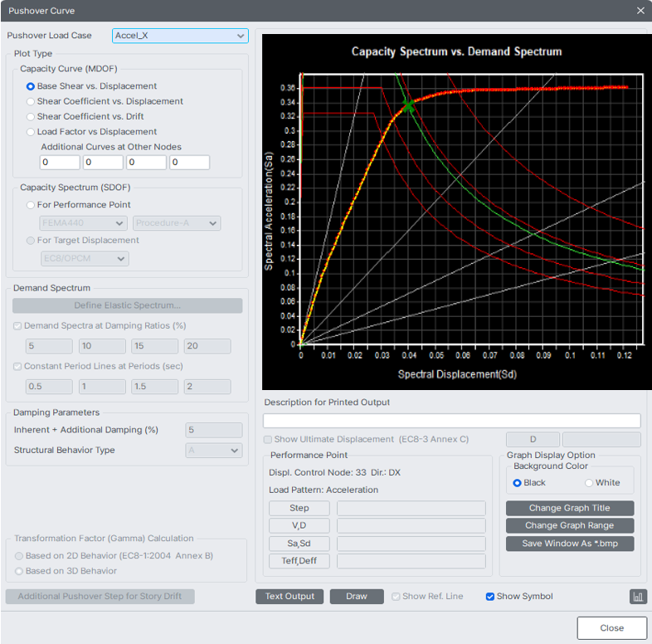Close the Pushover Curve dialog with X
652x644 pixels.
[640, 11]
